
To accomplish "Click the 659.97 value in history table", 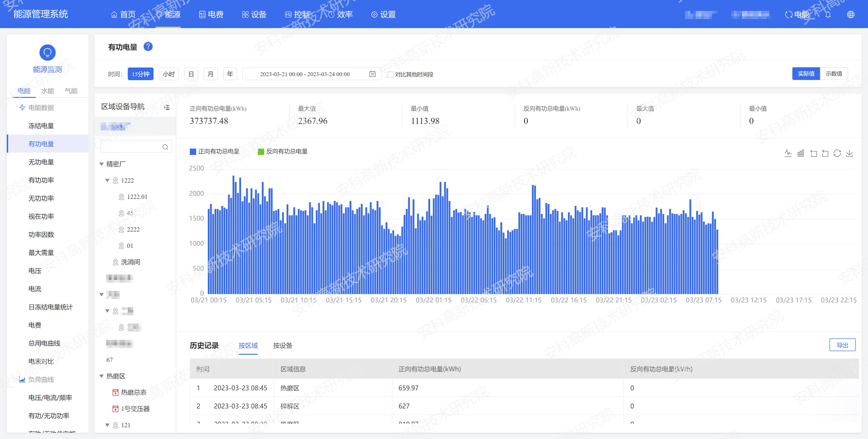I will (x=408, y=388).
